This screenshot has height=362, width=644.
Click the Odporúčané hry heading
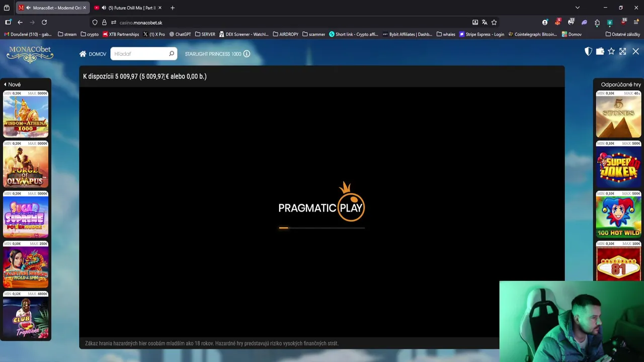pos(621,84)
